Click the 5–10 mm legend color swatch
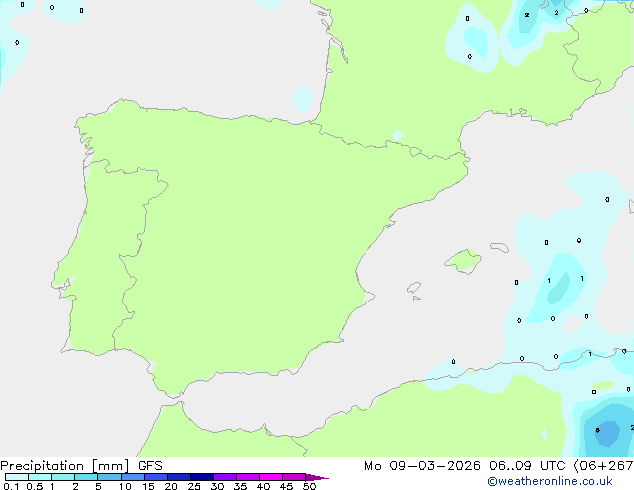The image size is (634, 490). click(x=109, y=477)
